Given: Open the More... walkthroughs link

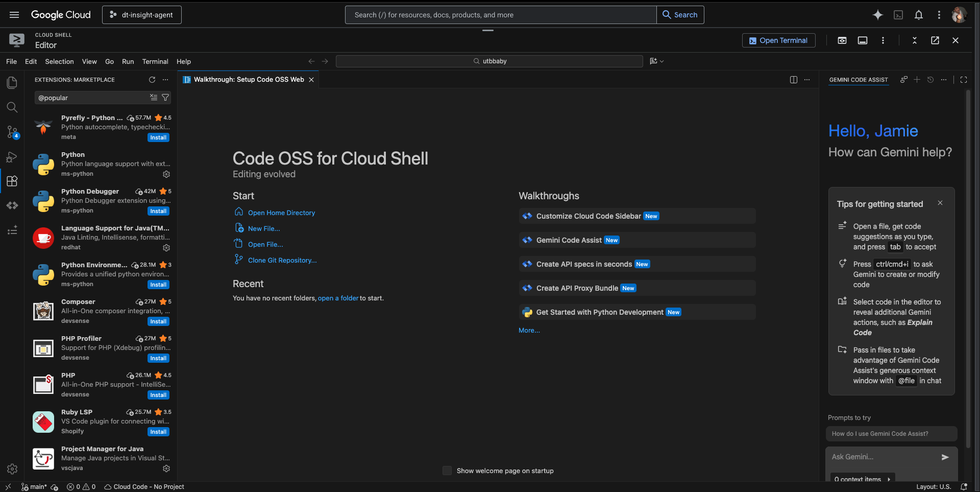Looking at the screenshot, I should (529, 331).
